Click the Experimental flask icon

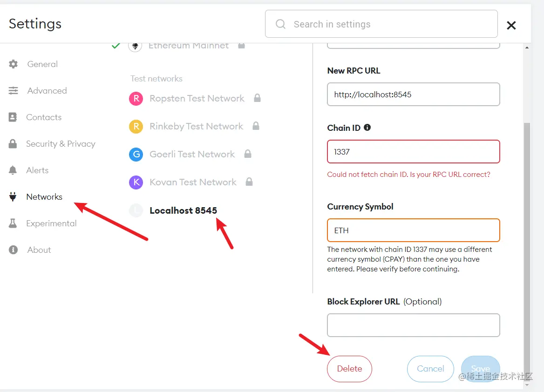pyautogui.click(x=13, y=223)
